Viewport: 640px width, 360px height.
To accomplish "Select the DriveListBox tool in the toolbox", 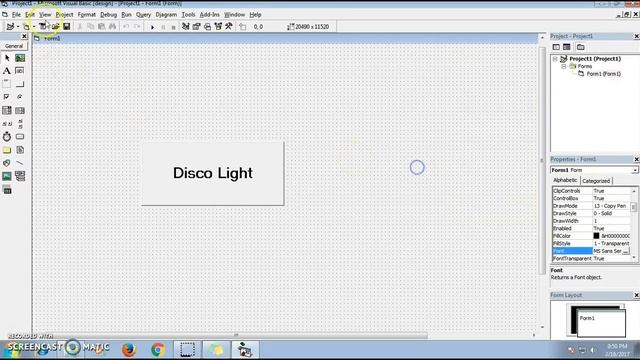I will pyautogui.click(x=20, y=136).
